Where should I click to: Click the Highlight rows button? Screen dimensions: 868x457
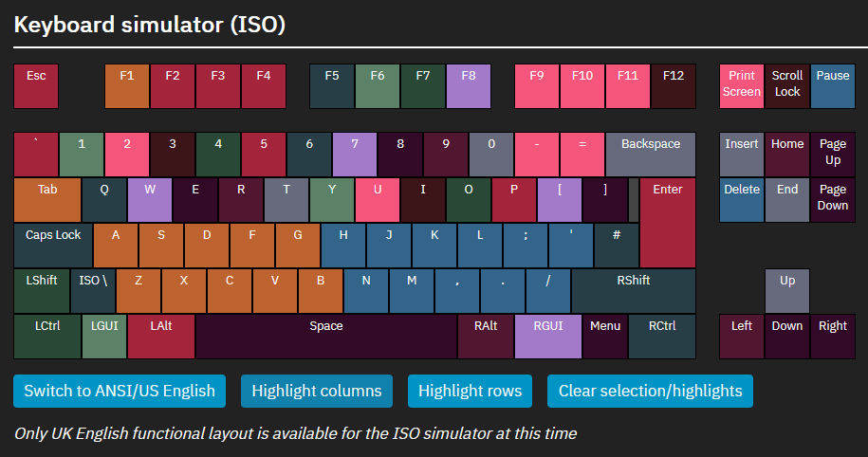coord(470,391)
